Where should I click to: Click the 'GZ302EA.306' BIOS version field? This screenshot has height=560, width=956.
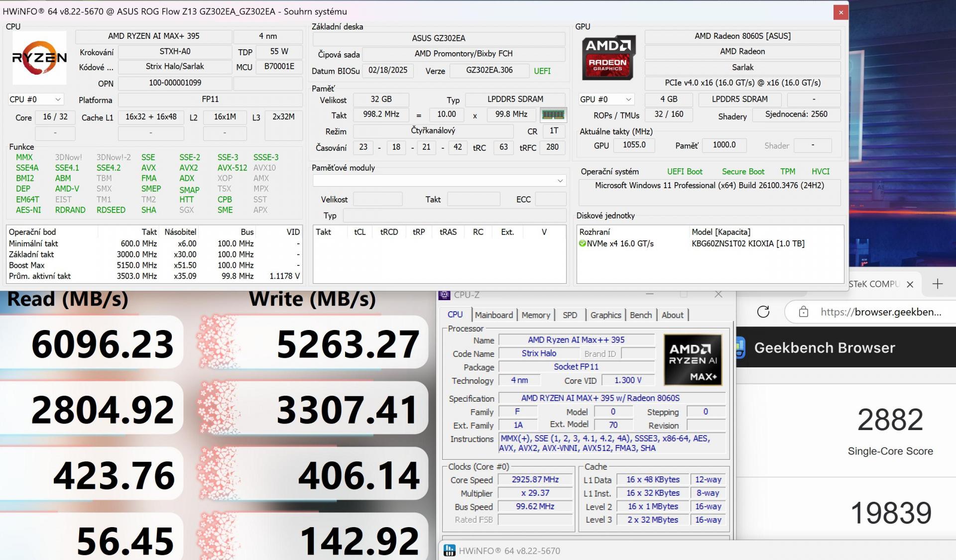coord(489,71)
